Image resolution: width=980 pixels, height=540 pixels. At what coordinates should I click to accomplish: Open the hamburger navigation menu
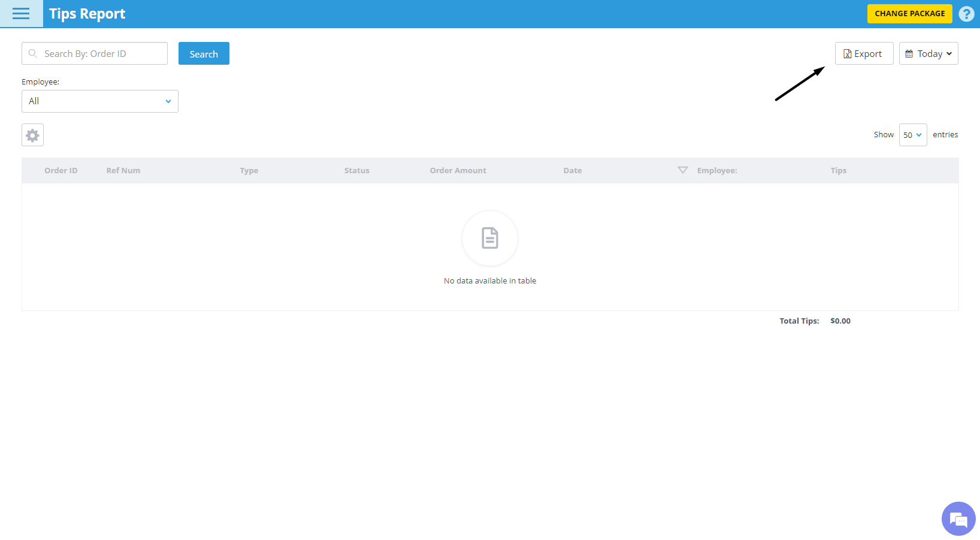pos(21,14)
